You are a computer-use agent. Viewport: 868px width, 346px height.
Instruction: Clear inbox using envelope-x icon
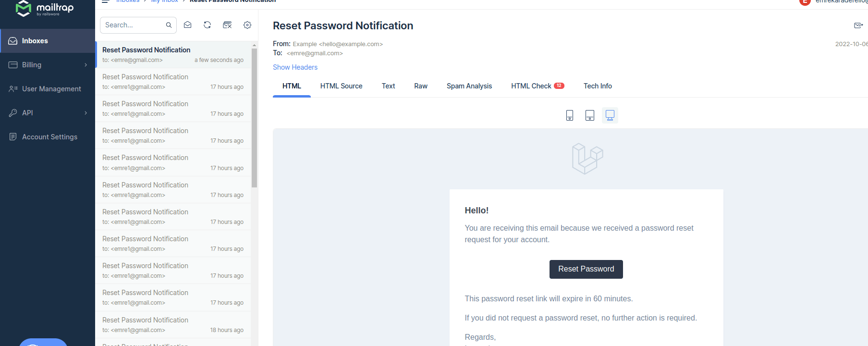(x=227, y=25)
